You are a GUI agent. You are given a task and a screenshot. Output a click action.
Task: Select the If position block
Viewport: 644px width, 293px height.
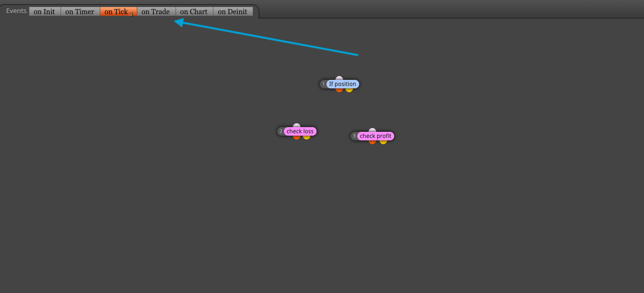tap(343, 84)
